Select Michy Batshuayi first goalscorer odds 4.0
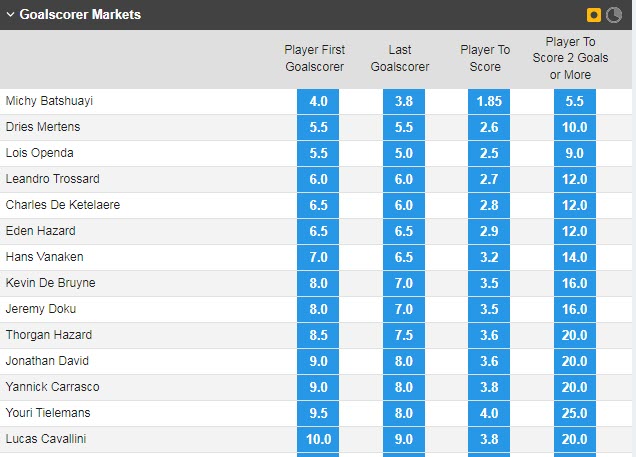 point(318,101)
